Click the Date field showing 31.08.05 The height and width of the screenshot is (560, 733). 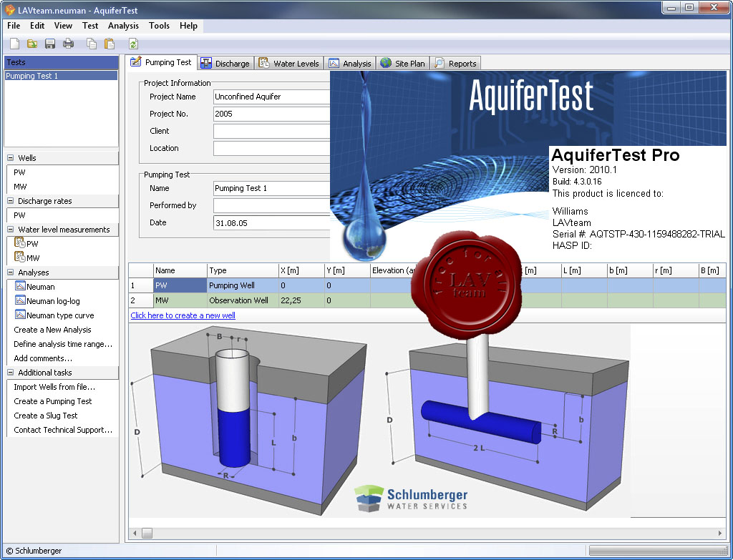pos(271,223)
